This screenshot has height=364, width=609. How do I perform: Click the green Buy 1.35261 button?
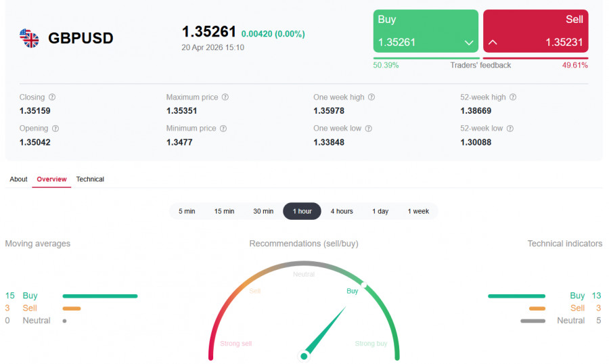(426, 31)
